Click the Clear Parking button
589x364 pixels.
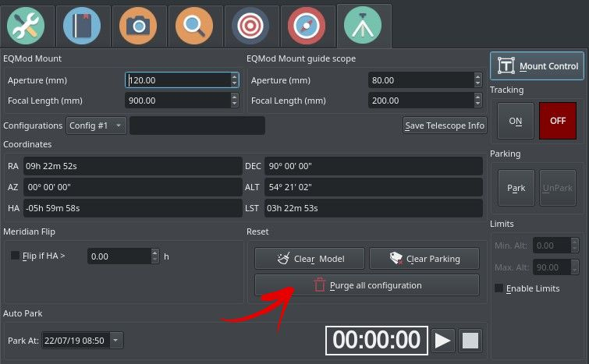click(424, 259)
